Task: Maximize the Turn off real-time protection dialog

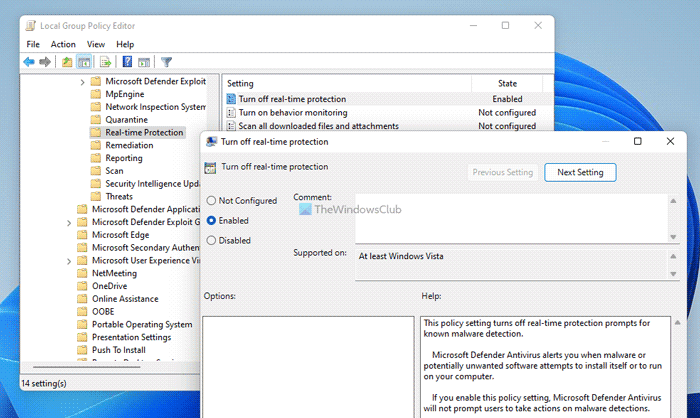Action: click(638, 141)
